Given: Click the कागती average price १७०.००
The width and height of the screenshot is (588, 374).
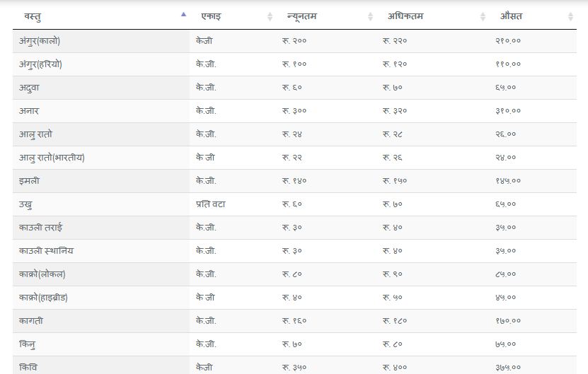Looking at the screenshot, I should tap(508, 321).
